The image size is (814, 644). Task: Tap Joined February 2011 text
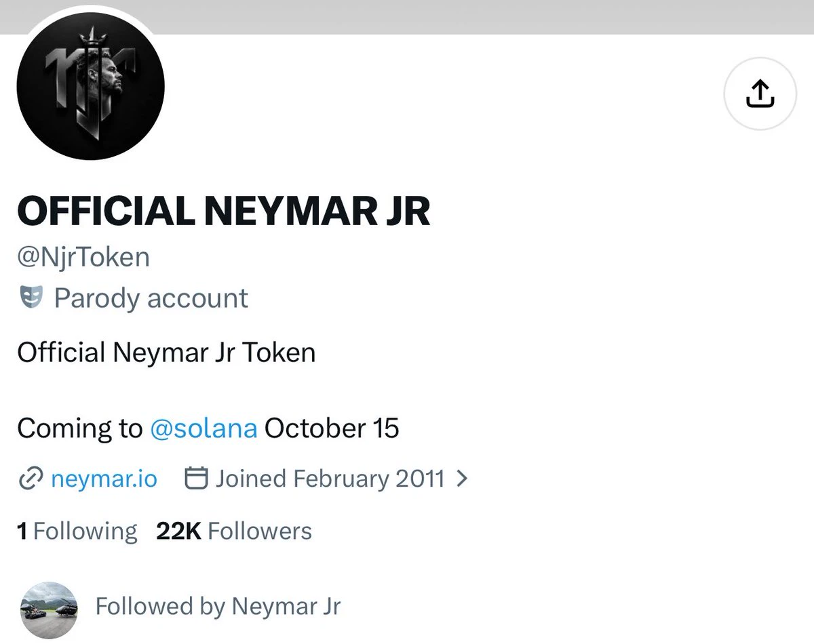coord(330,479)
